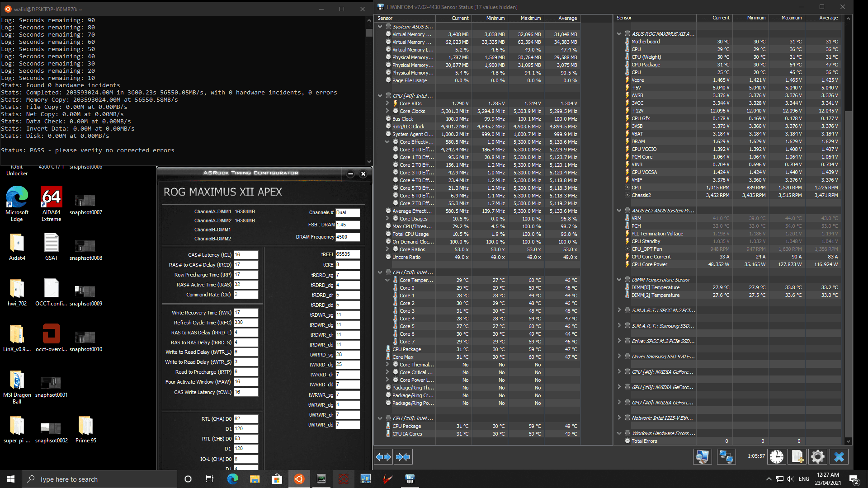
Task: Click the tREFI value field
Action: [347, 254]
